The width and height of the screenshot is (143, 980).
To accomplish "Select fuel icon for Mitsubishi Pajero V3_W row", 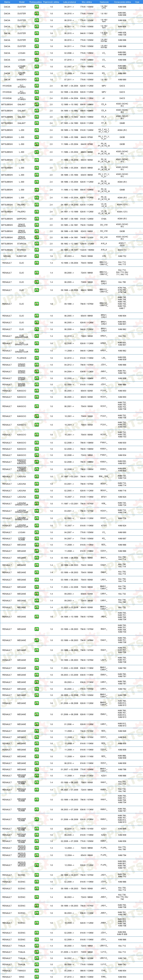I will [x=37, y=211].
